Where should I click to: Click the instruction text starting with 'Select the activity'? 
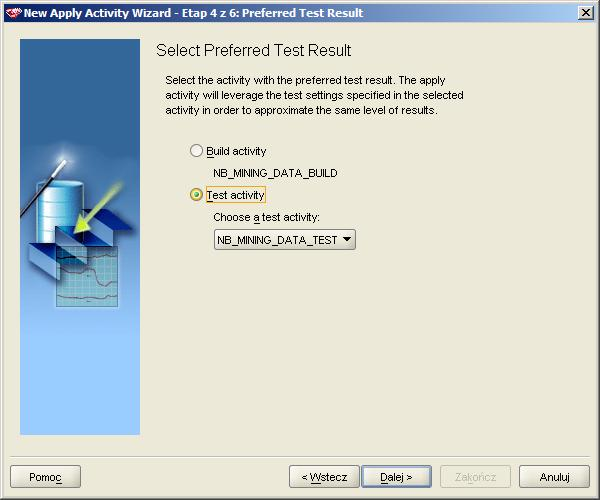[x=314, y=95]
